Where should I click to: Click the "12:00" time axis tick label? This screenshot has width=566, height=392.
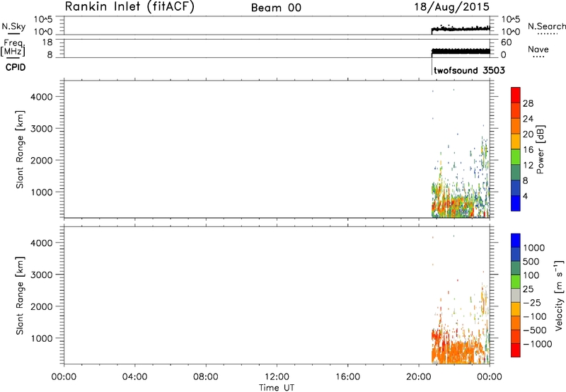[277, 377]
